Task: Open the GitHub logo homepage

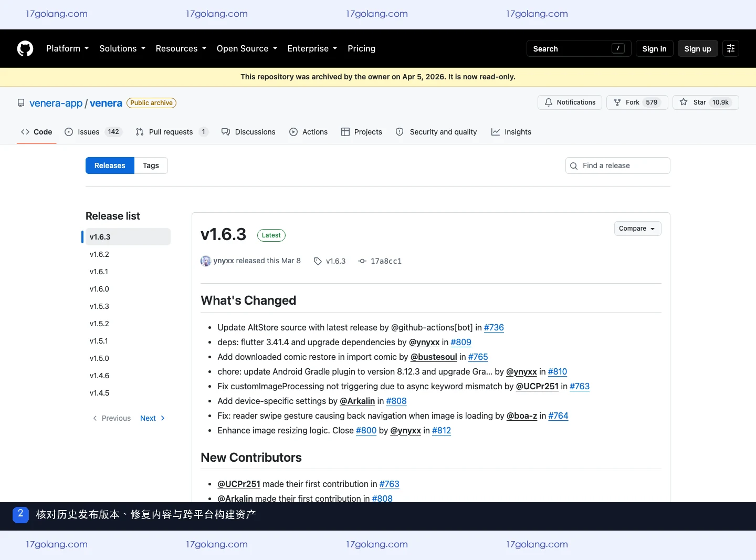Action: [x=25, y=48]
